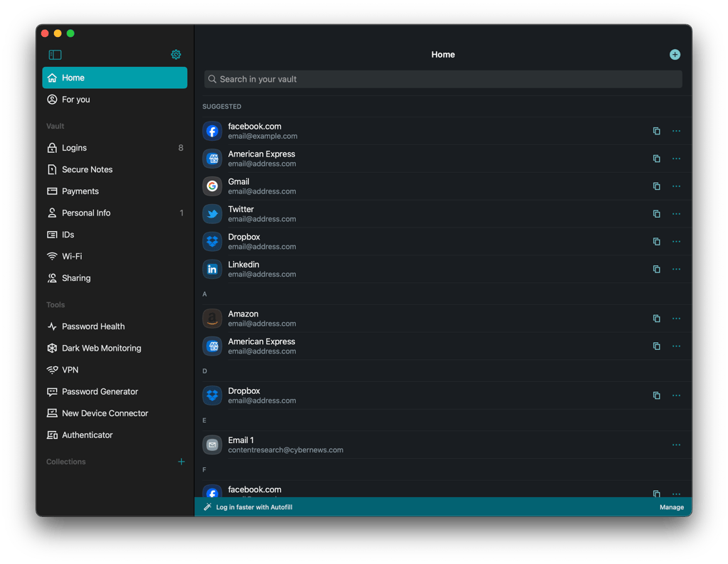Screen dimensions: 728x564
Task: Open more options for Gmail
Action: click(676, 186)
